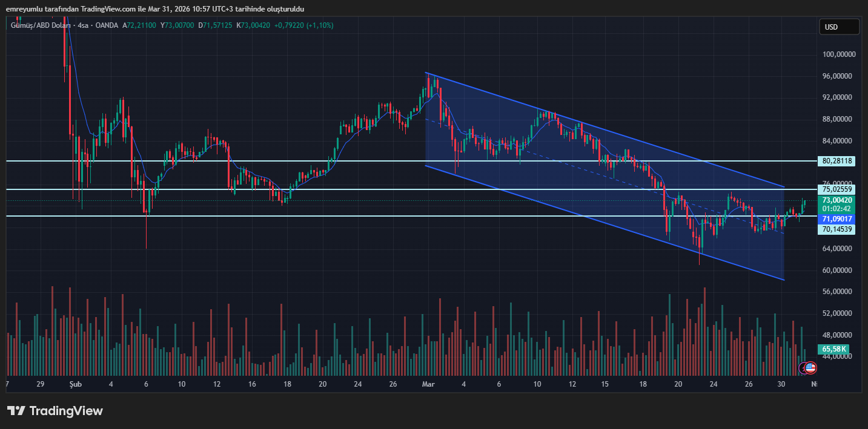Select the 80,28118 price level label
The width and height of the screenshot is (868, 429).
point(838,161)
